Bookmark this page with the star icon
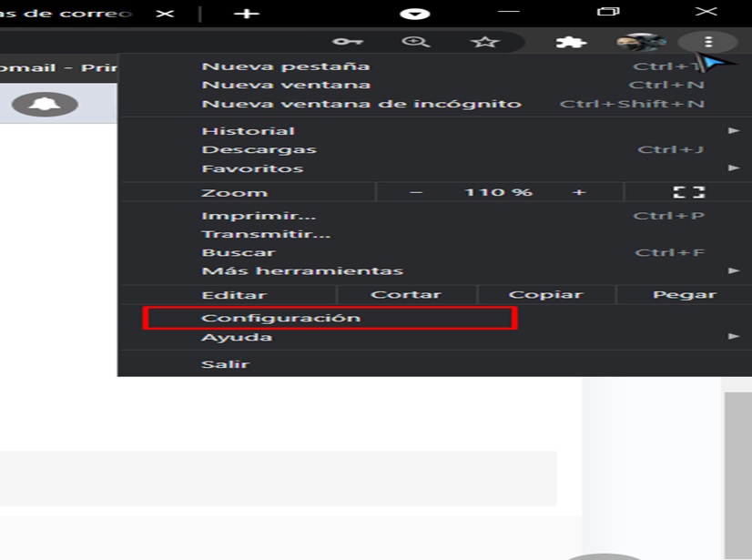Image resolution: width=752 pixels, height=560 pixels. pyautogui.click(x=485, y=42)
